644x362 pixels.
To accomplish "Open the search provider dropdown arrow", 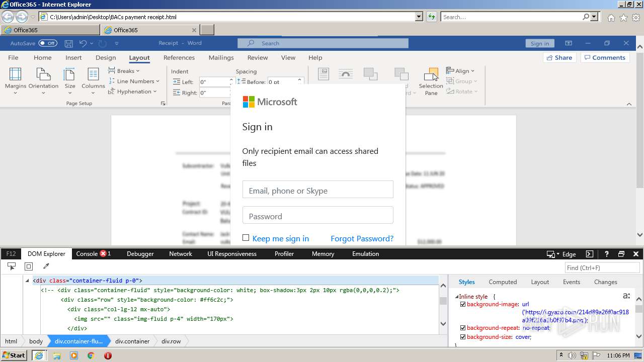I will point(594,17).
